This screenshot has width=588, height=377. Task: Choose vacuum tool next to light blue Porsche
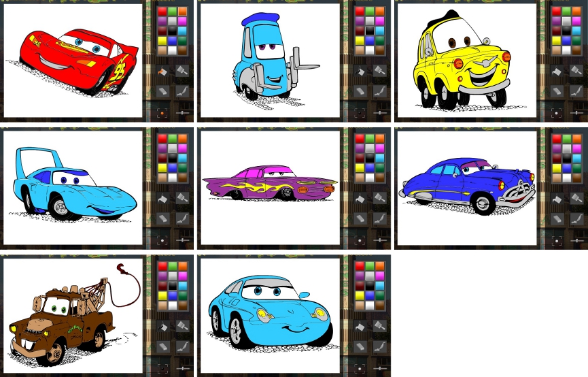point(379,346)
